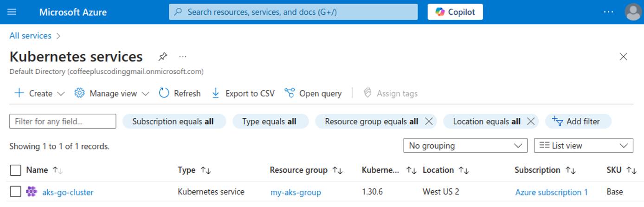
Task: Toggle the select-all checkbox in header
Action: pyautogui.click(x=15, y=170)
